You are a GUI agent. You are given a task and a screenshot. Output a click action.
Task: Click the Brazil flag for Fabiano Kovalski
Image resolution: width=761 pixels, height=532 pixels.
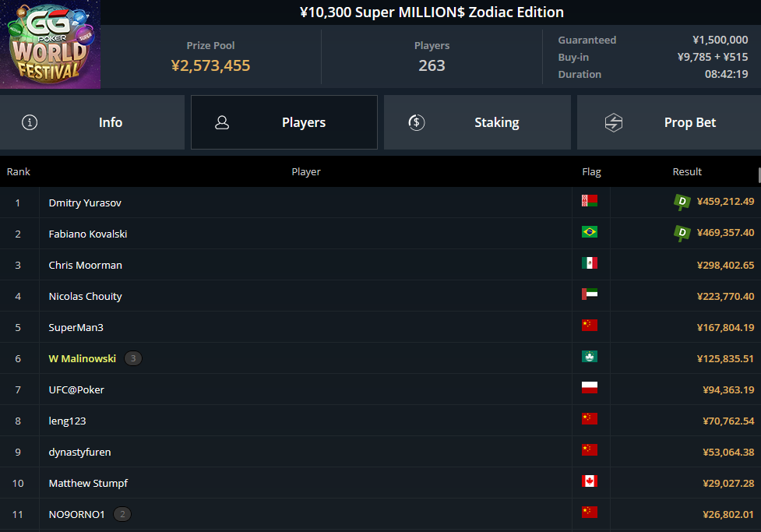[x=589, y=232]
